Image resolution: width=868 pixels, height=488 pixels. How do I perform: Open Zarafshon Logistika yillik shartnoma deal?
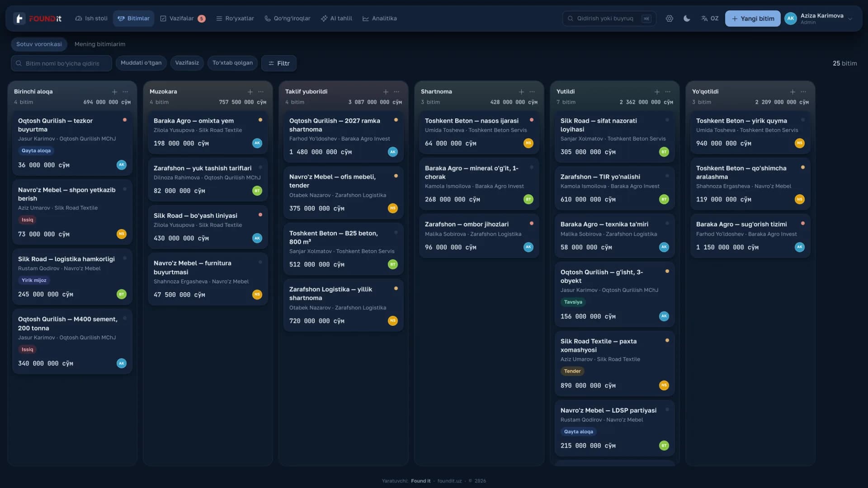pyautogui.click(x=344, y=305)
